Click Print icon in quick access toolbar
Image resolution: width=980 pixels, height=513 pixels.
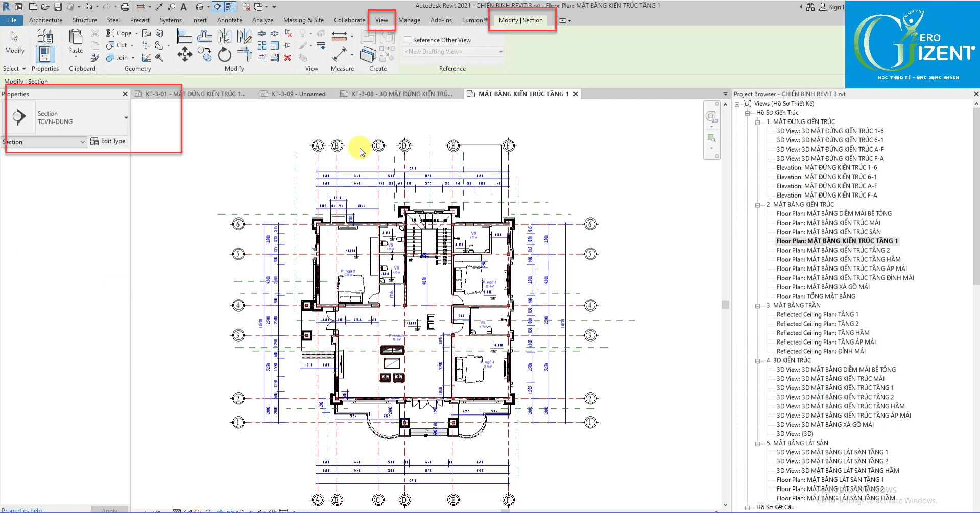coord(125,7)
